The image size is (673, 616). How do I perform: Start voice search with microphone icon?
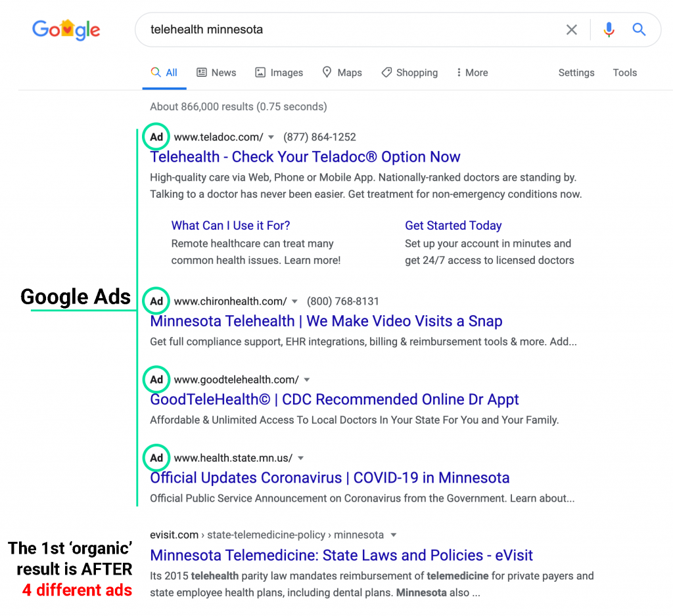(609, 30)
